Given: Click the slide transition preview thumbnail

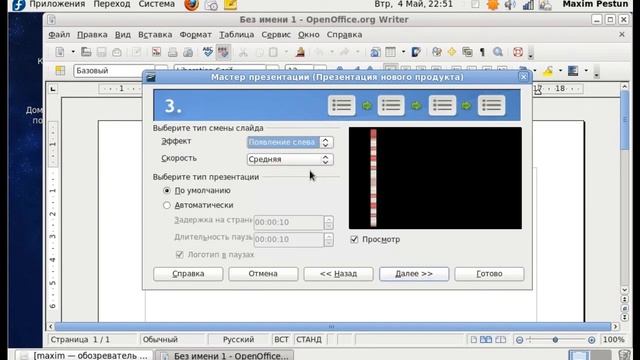Looking at the screenshot, I should [x=435, y=178].
